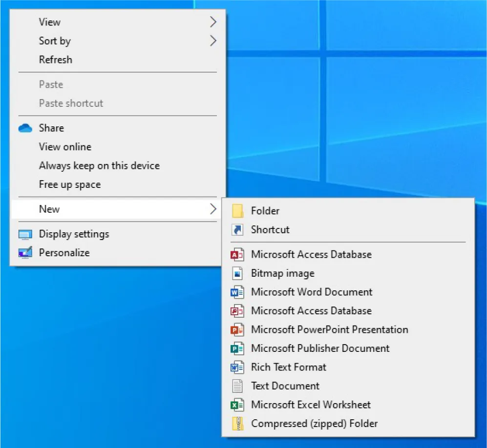Screen dimensions: 487x448
Task: Click the Microsoft Access Database icon
Action: click(x=238, y=254)
